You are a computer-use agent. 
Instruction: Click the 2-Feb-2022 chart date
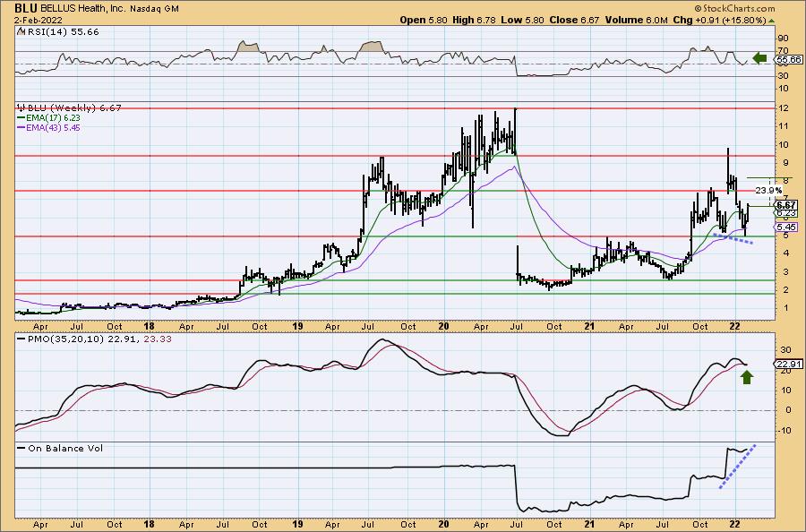38,20
